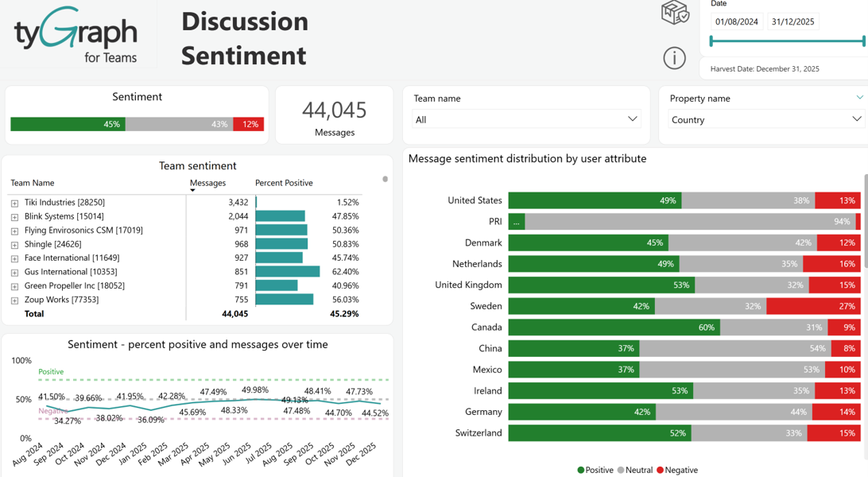Select gray 43% neutral sentiment segment
The image size is (868, 477).
pyautogui.click(x=179, y=124)
